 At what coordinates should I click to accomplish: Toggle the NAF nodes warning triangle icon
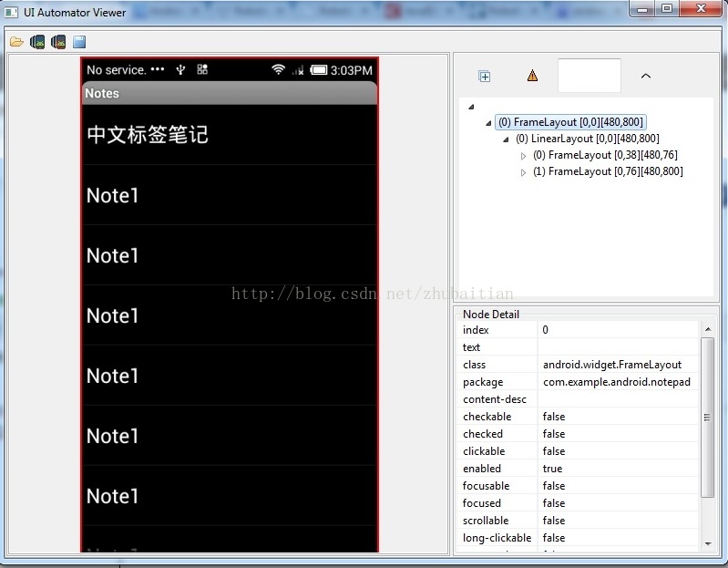click(532, 76)
